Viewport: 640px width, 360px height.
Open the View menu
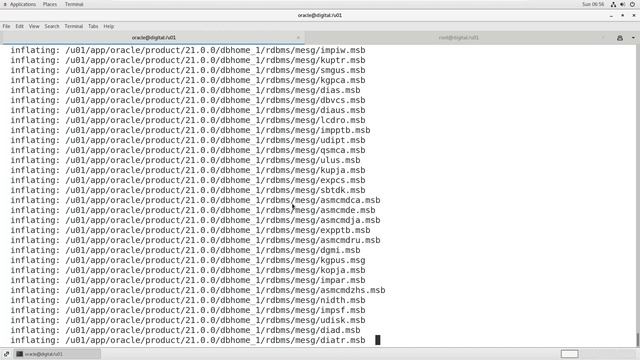pos(34,26)
